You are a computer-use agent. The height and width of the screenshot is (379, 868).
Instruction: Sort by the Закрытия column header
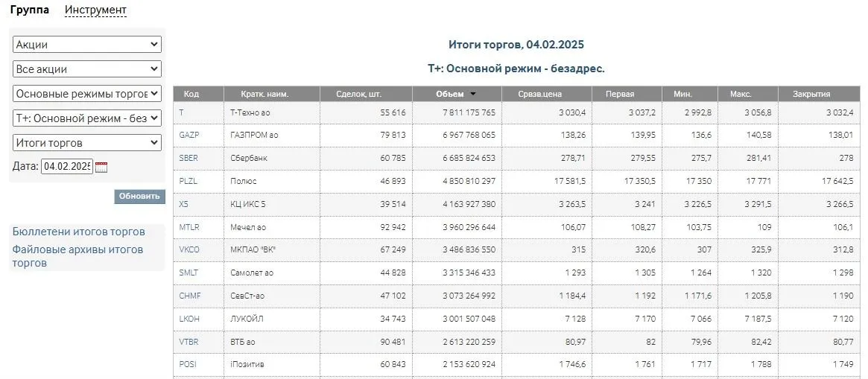tap(811, 95)
